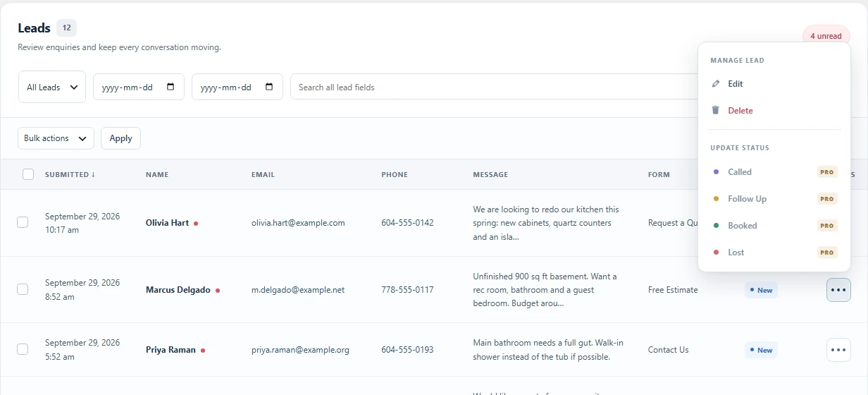Click the message about the unfinished 900 sq ft basement

[545, 290]
